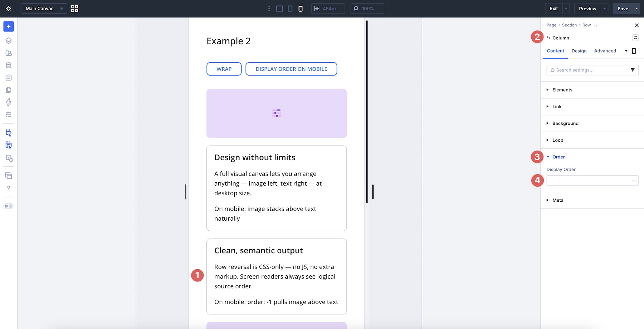
Task: Click the canvas vertical scrollbar
Action: click(x=367, y=112)
